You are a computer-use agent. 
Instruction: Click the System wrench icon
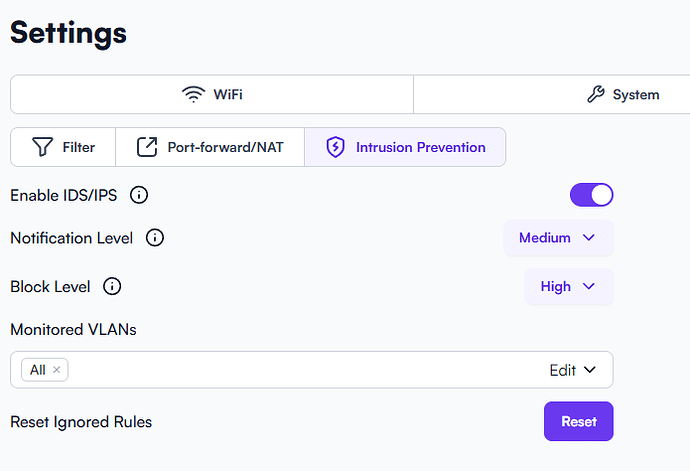pos(596,94)
